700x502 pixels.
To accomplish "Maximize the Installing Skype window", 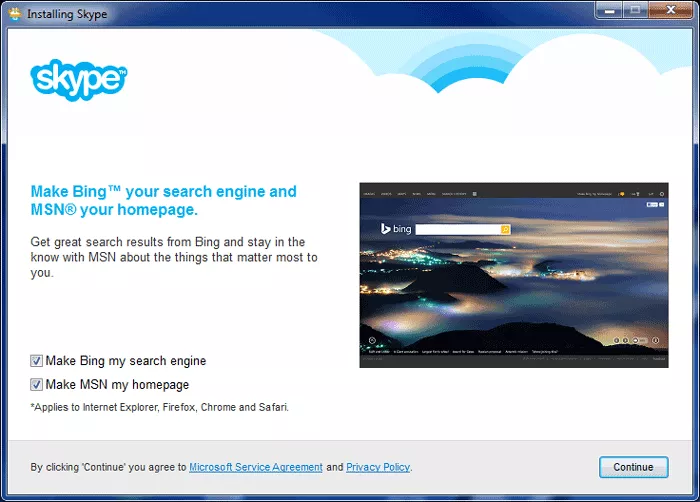I will click(635, 11).
